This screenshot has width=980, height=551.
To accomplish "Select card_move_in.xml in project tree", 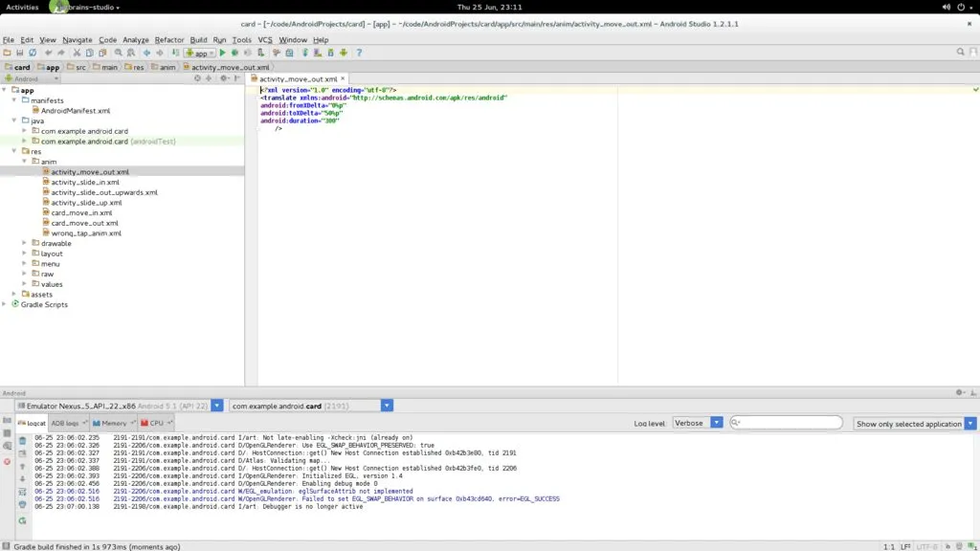I will pyautogui.click(x=81, y=212).
